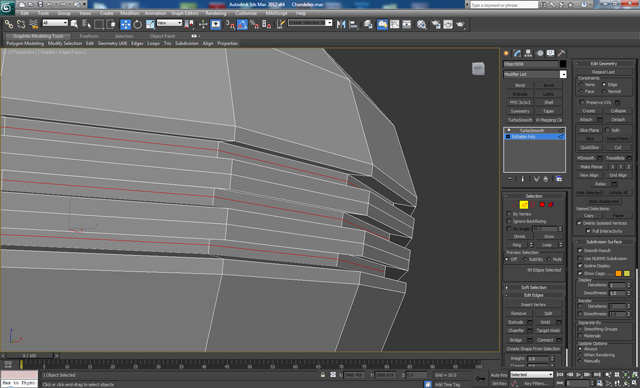
Task: Open the Material Editor icon
Action: tap(422, 24)
